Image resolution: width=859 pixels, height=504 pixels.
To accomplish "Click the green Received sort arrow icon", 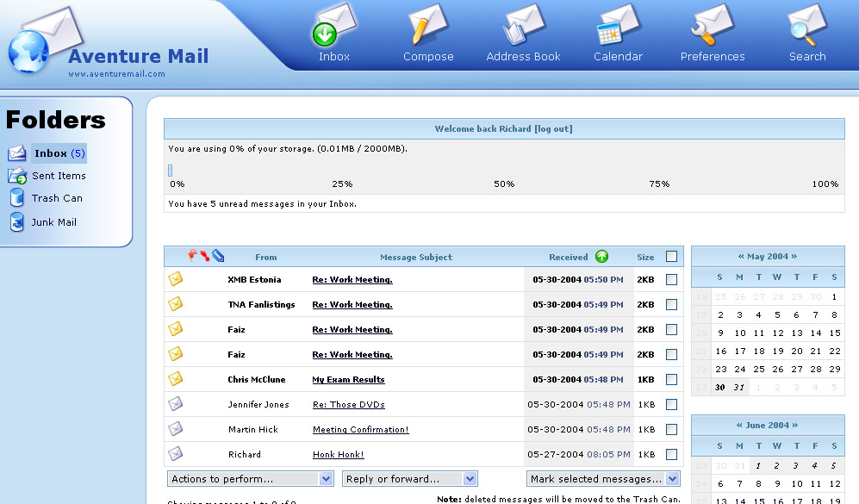I will click(x=601, y=257).
